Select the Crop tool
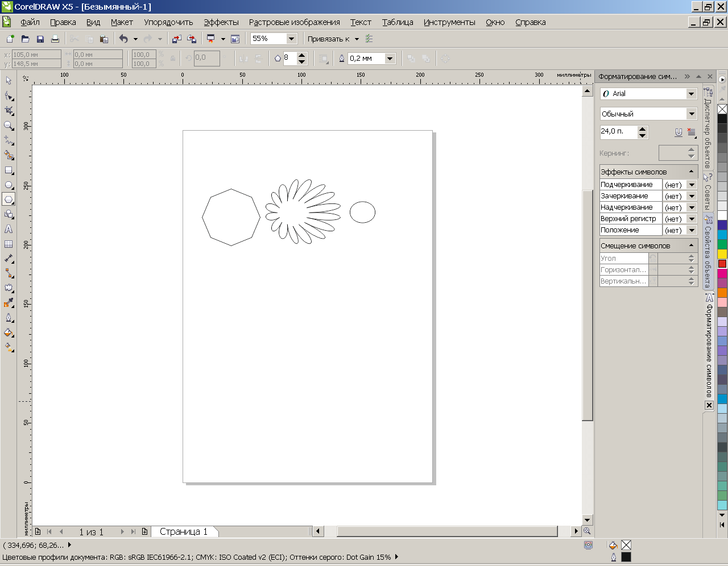 (9, 110)
